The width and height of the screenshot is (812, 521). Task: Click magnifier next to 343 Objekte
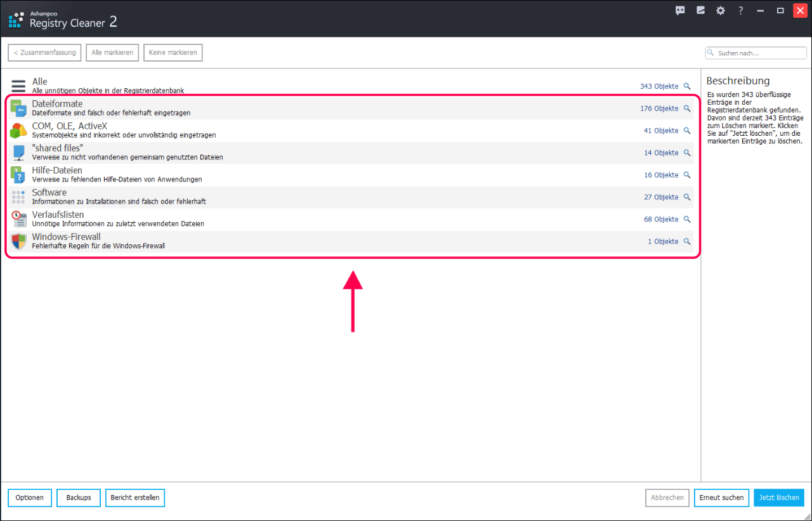pos(686,86)
